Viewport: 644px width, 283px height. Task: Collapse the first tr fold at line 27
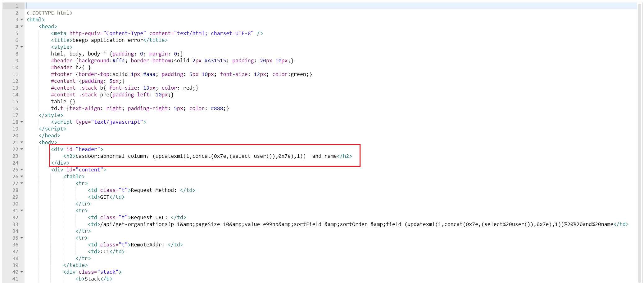(22, 183)
